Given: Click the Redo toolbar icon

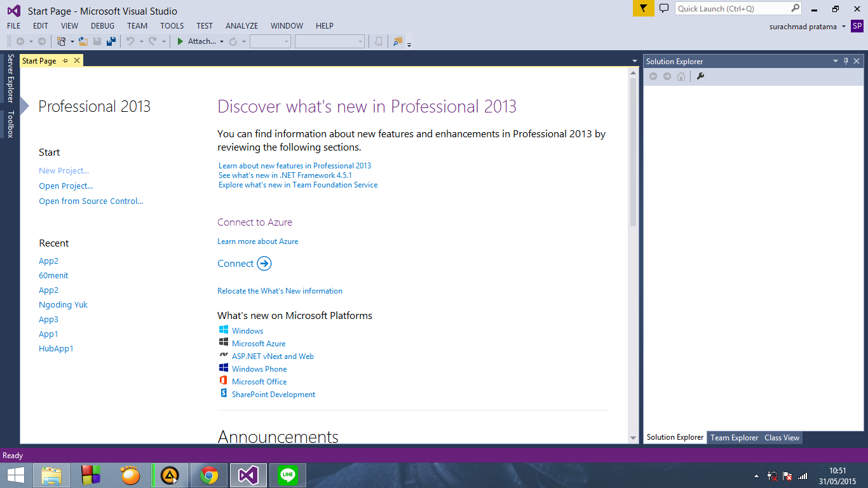Looking at the screenshot, I should point(153,41).
